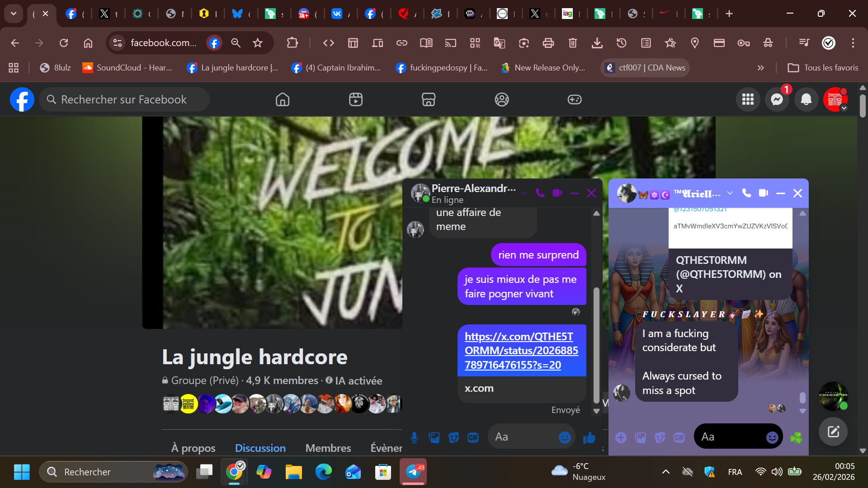Go to Facebook Marketplace icon
Viewport: 868px width, 488px height.
pos(428,99)
